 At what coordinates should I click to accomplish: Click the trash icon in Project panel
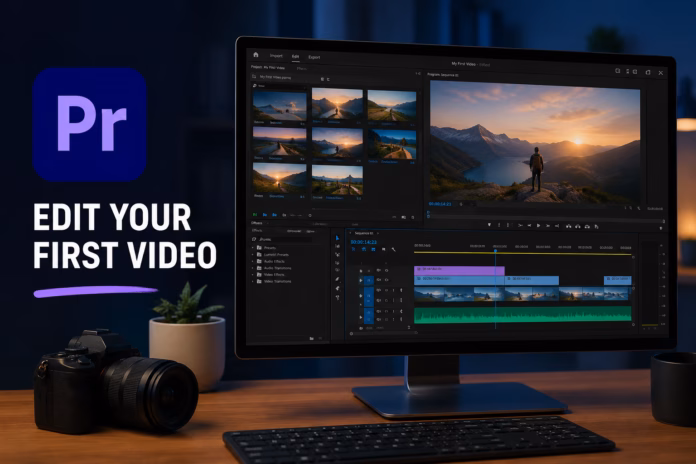(x=413, y=218)
